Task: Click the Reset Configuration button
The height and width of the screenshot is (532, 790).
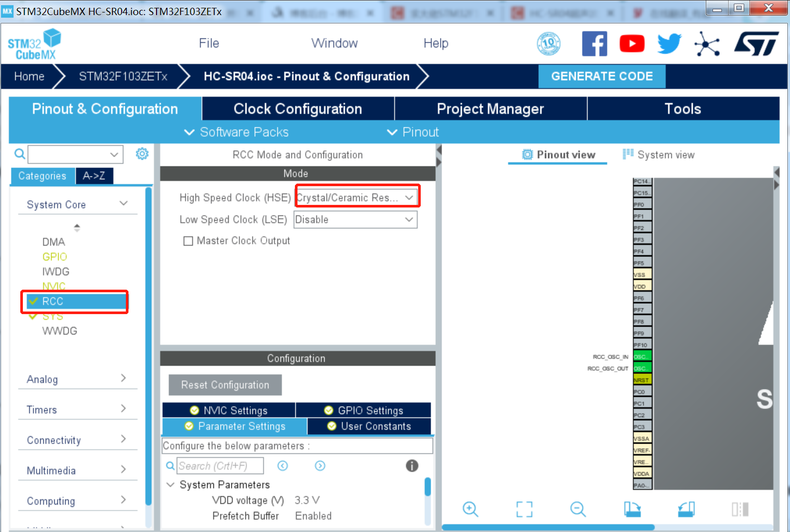Action: pyautogui.click(x=225, y=385)
